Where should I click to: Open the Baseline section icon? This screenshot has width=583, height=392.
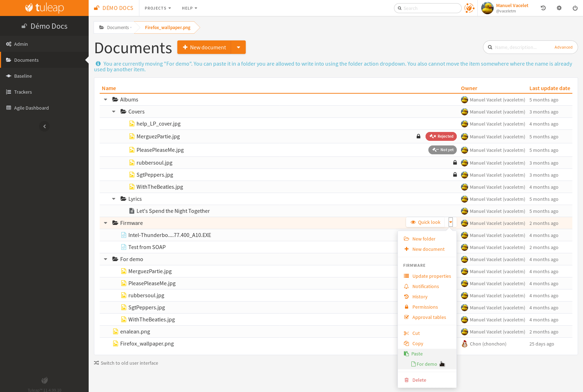[x=9, y=76]
